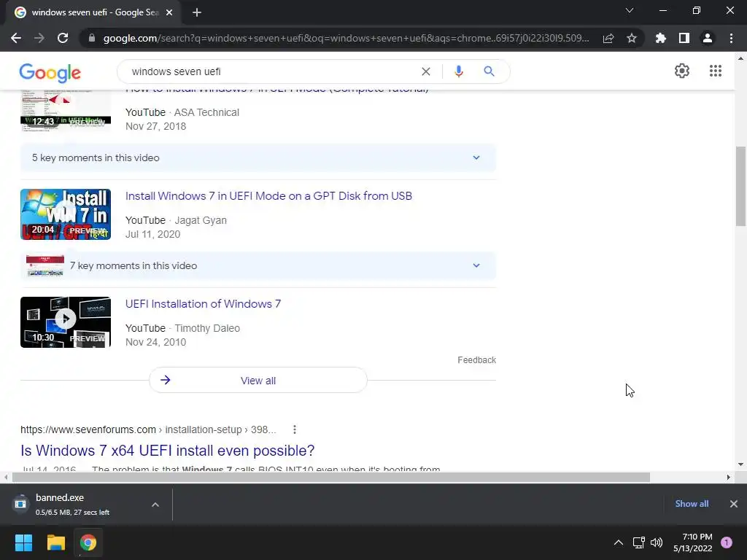This screenshot has height=560, width=747.
Task: Click the scroll right arrow
Action: tap(729, 477)
